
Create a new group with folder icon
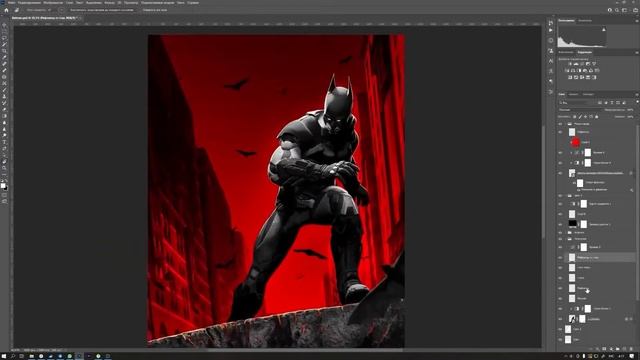pos(618,349)
